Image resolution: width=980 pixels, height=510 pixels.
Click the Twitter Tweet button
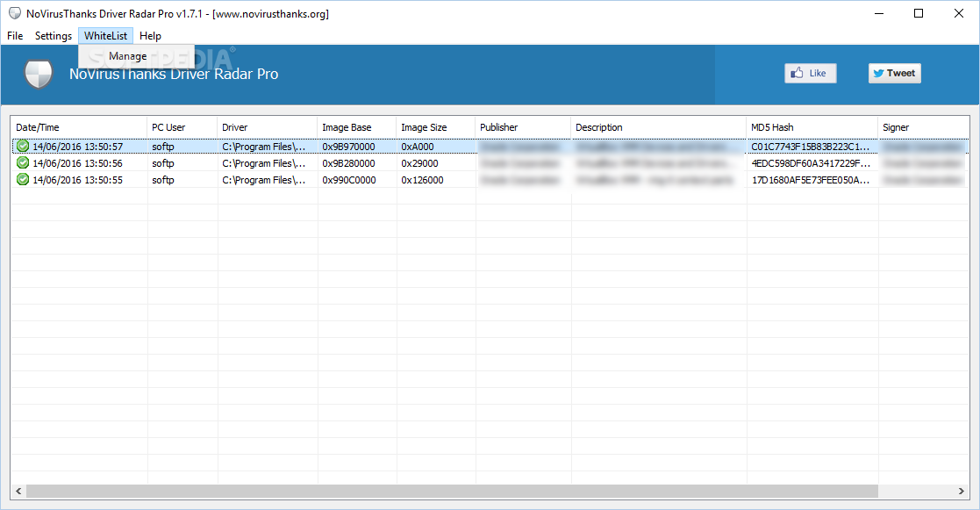[894, 73]
